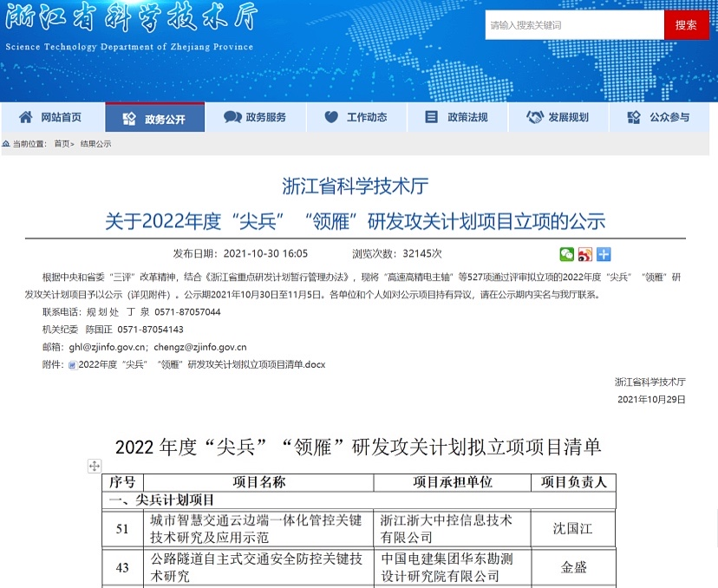Viewport: 718px width, 588px height.
Task: Click the heart icon beside 工作动态
Action: [331, 117]
